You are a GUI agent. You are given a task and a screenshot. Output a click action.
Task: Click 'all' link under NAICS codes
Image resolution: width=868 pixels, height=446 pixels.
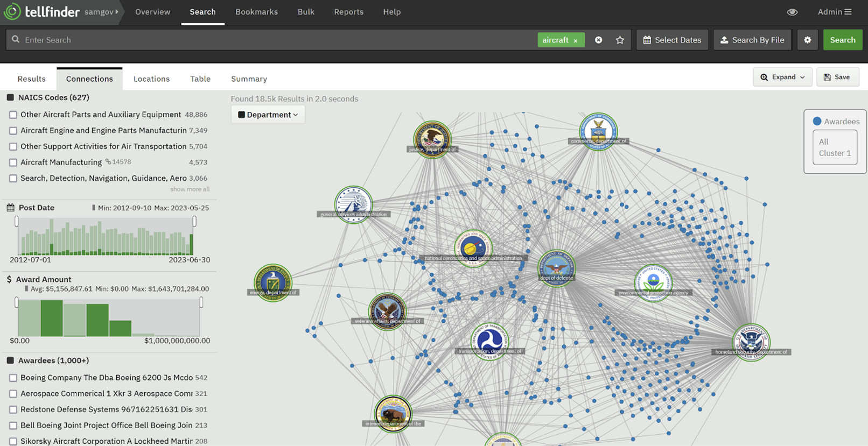[x=206, y=189]
